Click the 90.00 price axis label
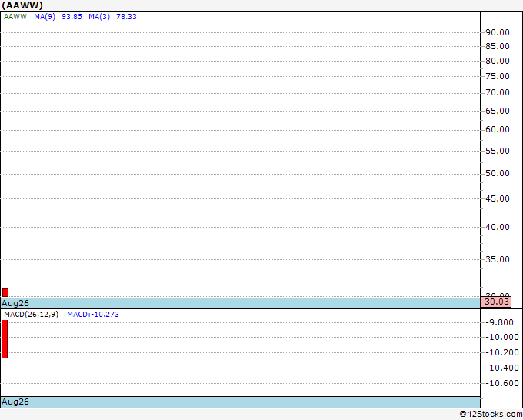Viewport: 523px width, 420px height. 498,32
